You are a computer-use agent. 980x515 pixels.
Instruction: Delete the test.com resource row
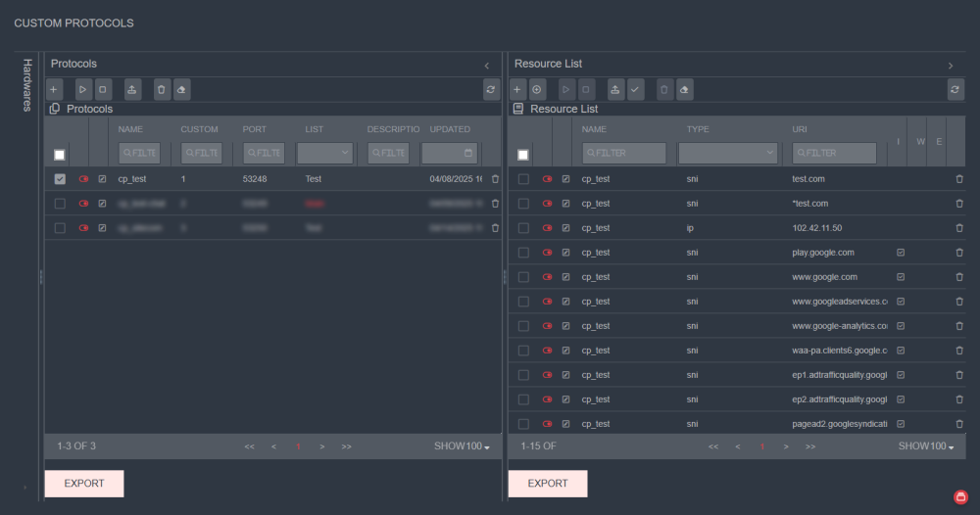(x=959, y=179)
